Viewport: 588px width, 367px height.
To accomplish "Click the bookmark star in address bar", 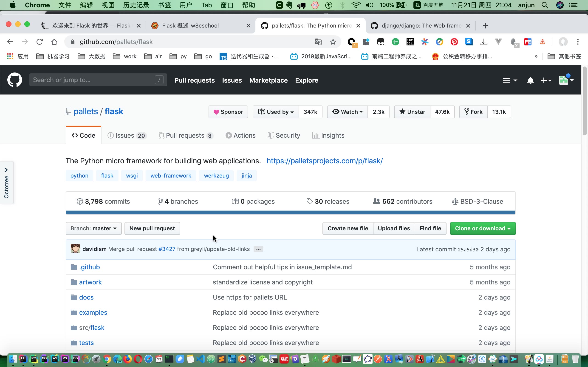I will click(333, 42).
